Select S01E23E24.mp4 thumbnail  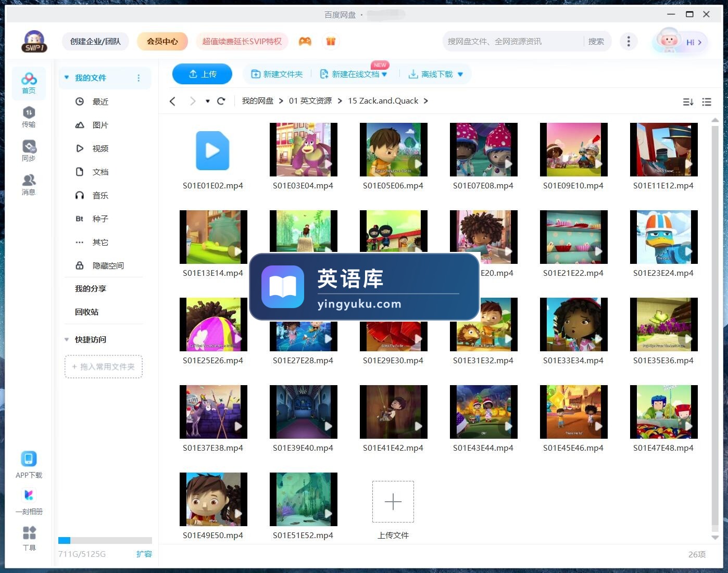tap(664, 237)
